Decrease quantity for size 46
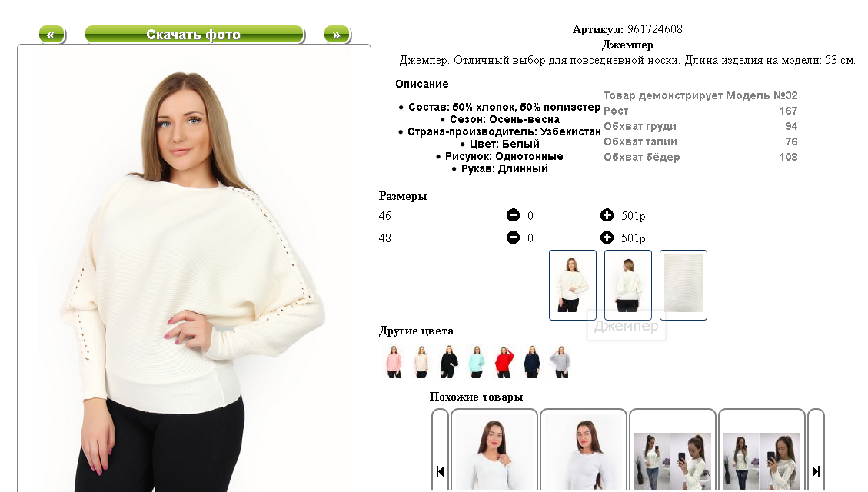The height and width of the screenshot is (492, 868). pyautogui.click(x=513, y=215)
